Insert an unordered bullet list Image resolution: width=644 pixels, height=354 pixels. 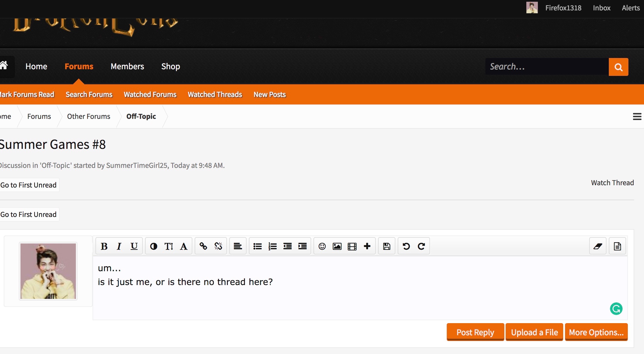258,246
